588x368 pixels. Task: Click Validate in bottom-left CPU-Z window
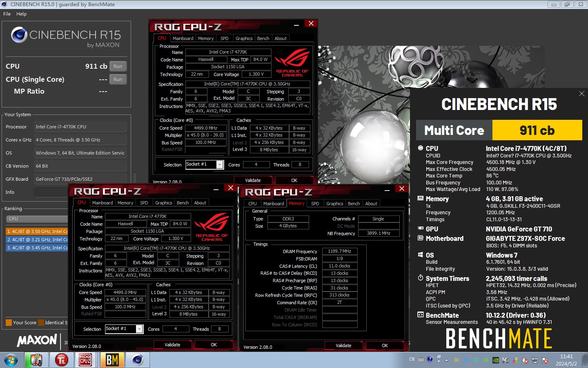tap(172, 345)
